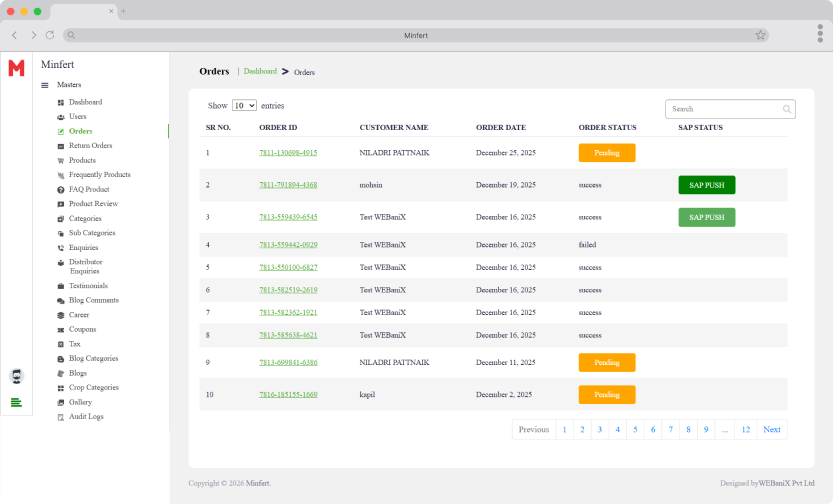Open Return Orders in the sidebar
833x504 pixels.
click(90, 146)
